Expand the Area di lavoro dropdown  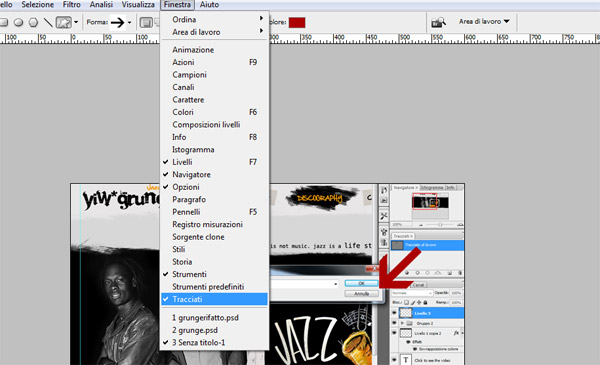[x=484, y=21]
